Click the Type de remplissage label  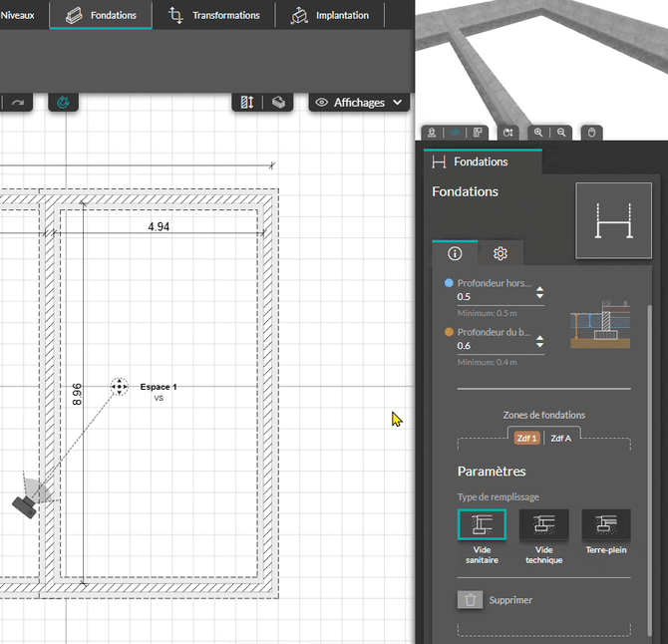click(x=499, y=497)
